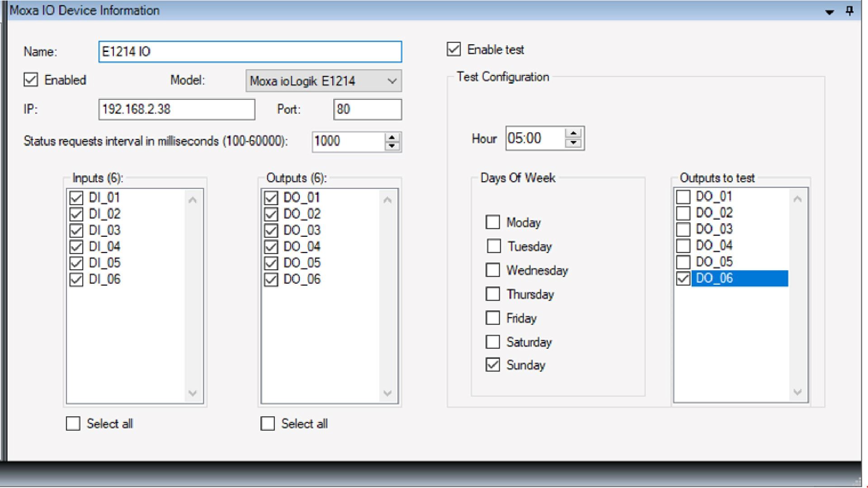
Task: Click the Name input field
Action: click(x=250, y=52)
